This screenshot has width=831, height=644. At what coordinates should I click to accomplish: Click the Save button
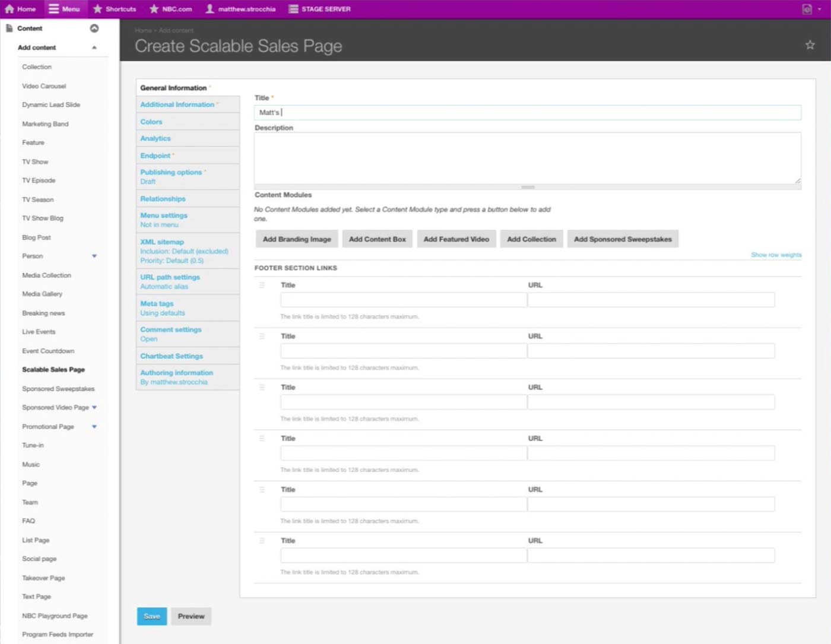tap(151, 616)
